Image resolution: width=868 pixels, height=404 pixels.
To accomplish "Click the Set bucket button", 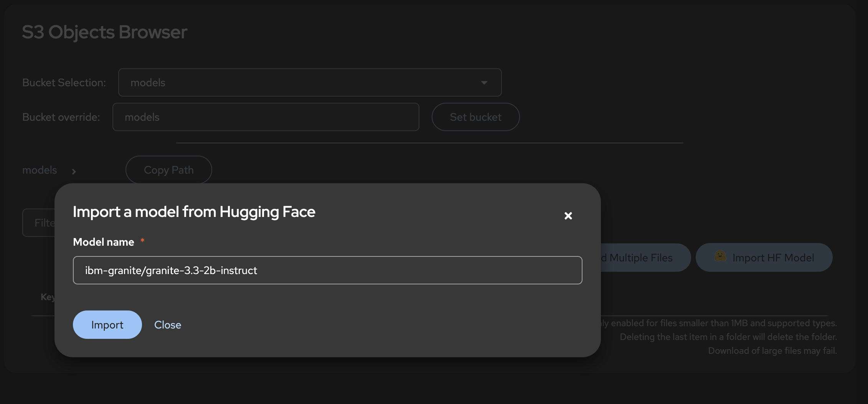I will (x=475, y=117).
